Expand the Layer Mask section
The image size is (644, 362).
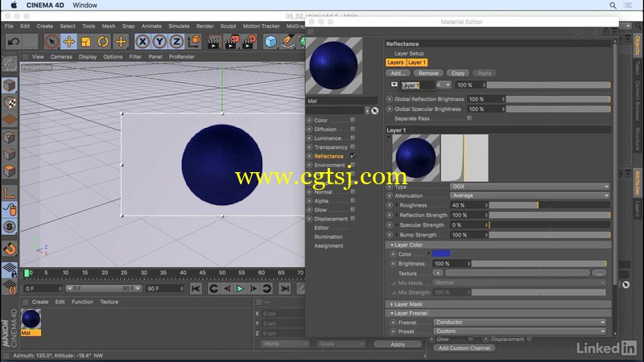(x=392, y=304)
